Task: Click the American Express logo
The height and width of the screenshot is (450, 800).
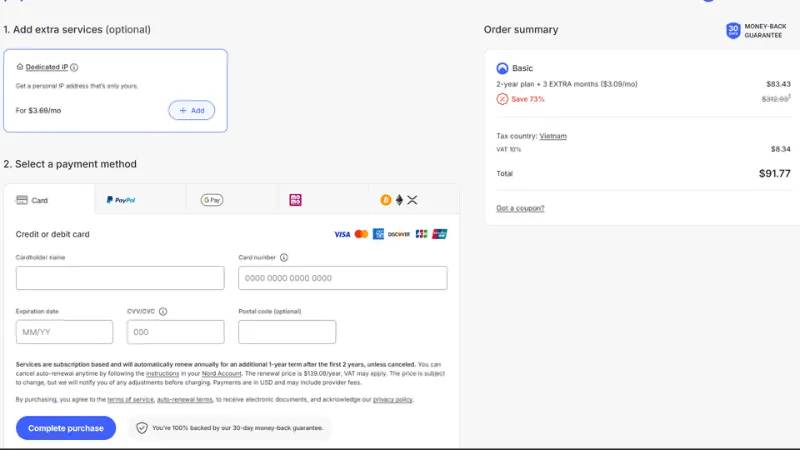Action: tap(378, 234)
